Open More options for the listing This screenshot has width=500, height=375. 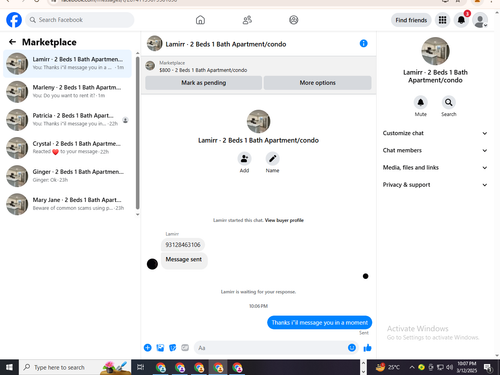[317, 83]
